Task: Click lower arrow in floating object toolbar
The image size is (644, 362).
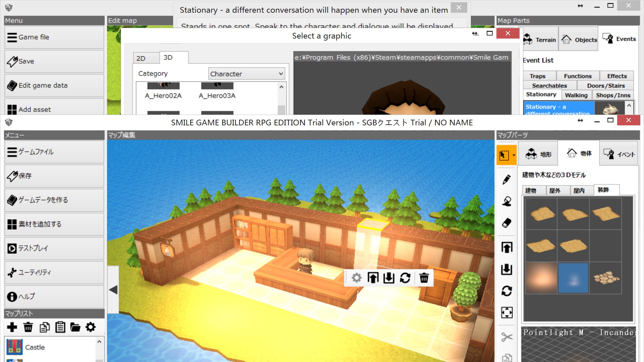Action: [389, 278]
